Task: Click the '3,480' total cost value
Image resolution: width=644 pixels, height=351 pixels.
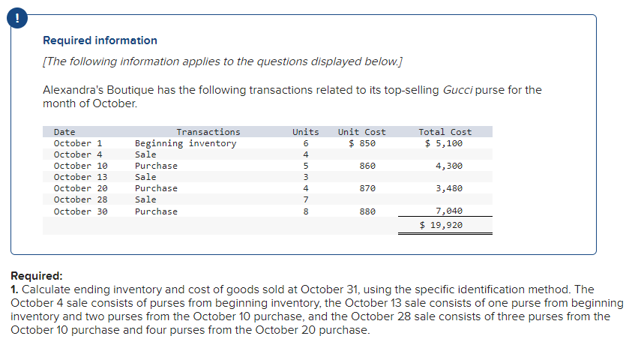Action: click(449, 188)
